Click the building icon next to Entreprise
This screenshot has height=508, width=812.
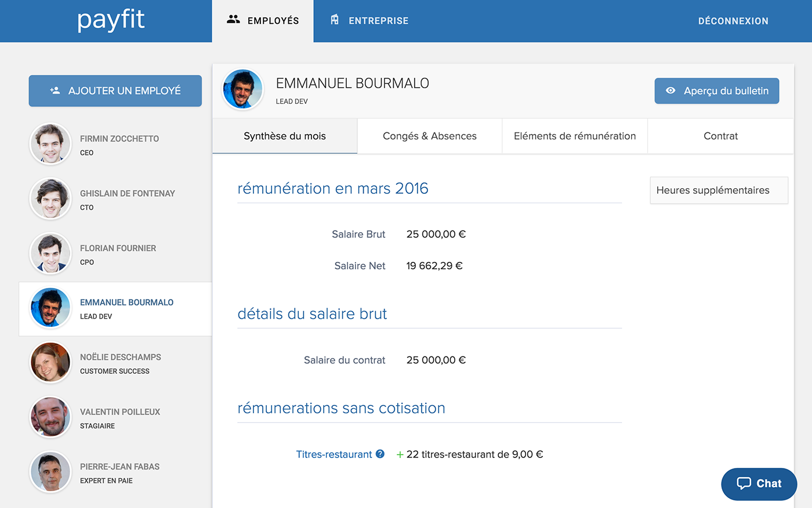pos(335,20)
